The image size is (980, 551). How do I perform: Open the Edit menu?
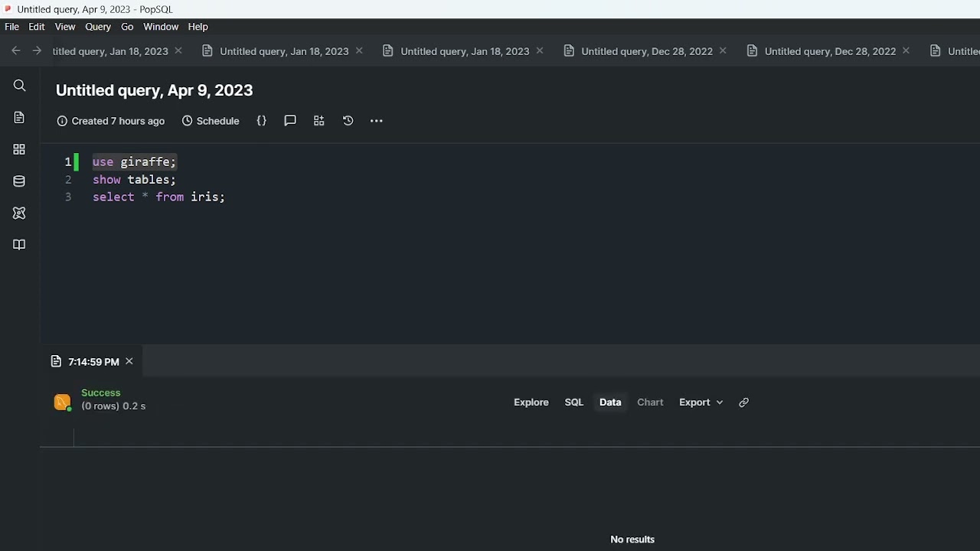click(37, 27)
